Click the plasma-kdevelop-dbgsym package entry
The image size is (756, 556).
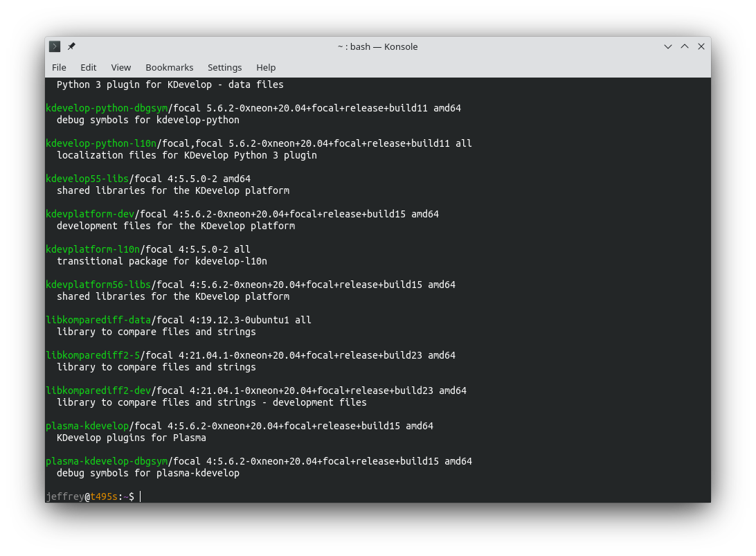click(106, 461)
